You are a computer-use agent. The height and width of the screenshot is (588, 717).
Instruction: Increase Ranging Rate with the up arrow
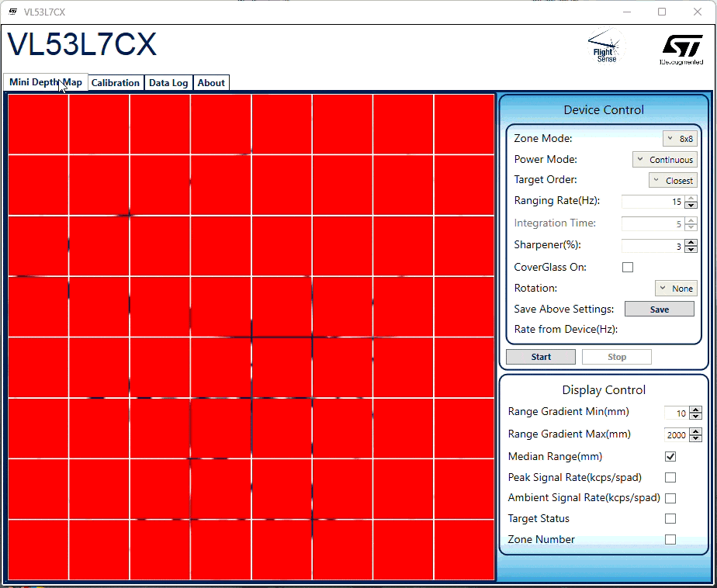(691, 199)
